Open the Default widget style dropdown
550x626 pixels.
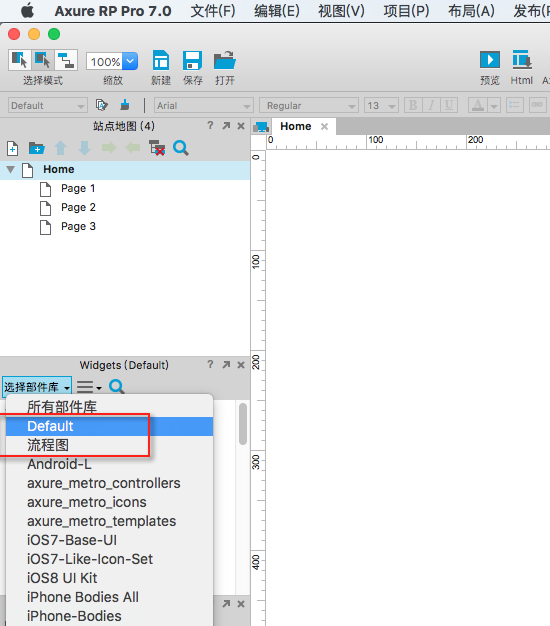47,106
